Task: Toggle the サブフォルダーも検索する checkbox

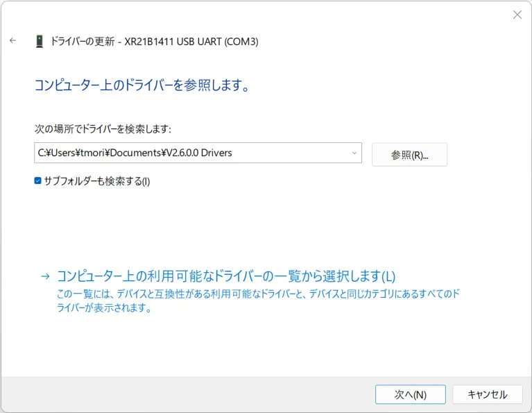Action: pyautogui.click(x=38, y=181)
